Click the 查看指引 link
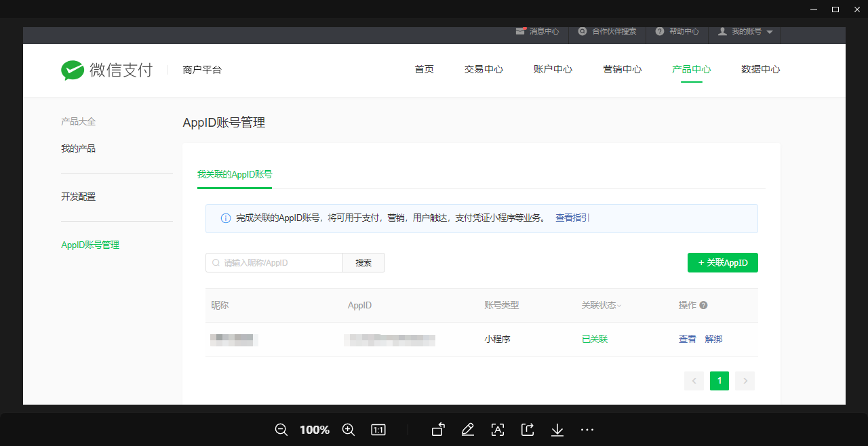Image resolution: width=868 pixels, height=446 pixels. (572, 218)
